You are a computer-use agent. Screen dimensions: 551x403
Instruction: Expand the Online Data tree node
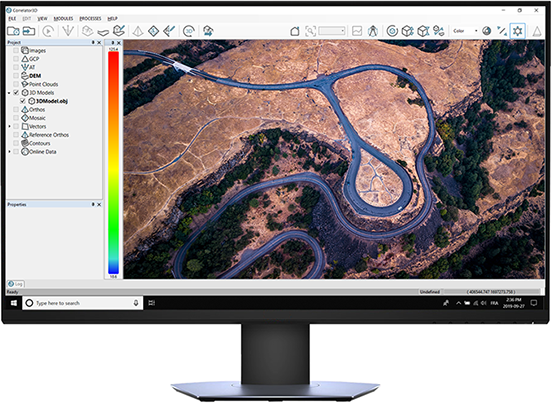click(x=9, y=151)
